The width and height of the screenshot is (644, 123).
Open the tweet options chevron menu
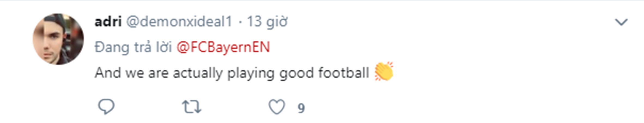621,22
